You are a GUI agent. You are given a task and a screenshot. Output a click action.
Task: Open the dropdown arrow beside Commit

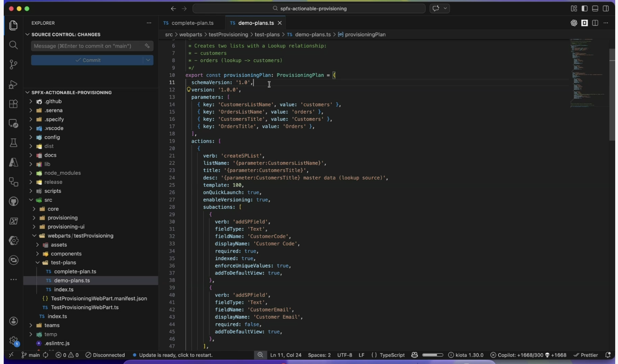pyautogui.click(x=148, y=60)
